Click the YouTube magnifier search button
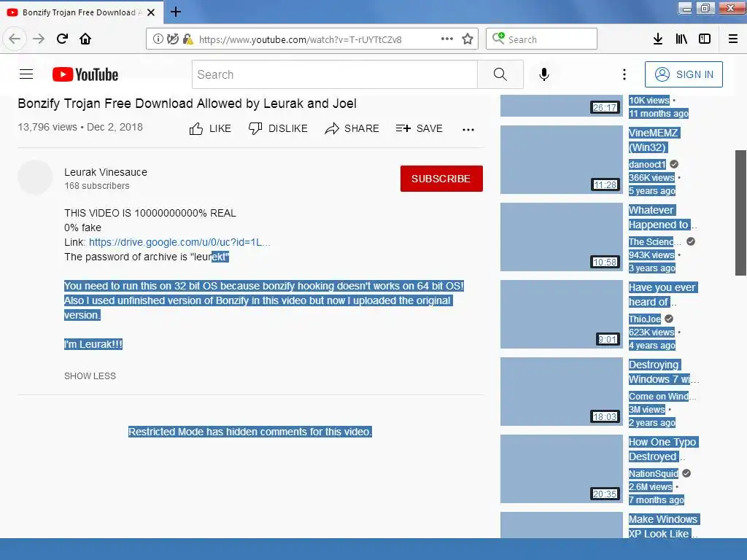 click(x=500, y=75)
